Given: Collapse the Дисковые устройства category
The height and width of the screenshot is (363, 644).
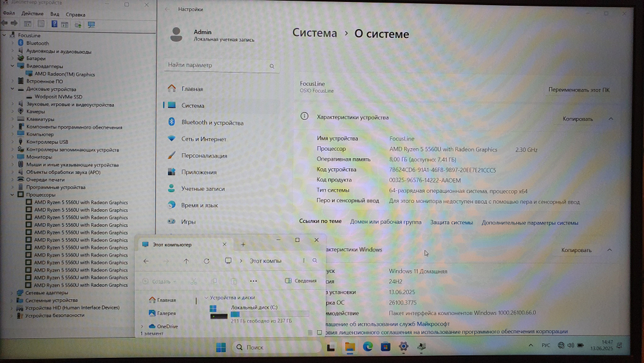Looking at the screenshot, I should tap(12, 89).
